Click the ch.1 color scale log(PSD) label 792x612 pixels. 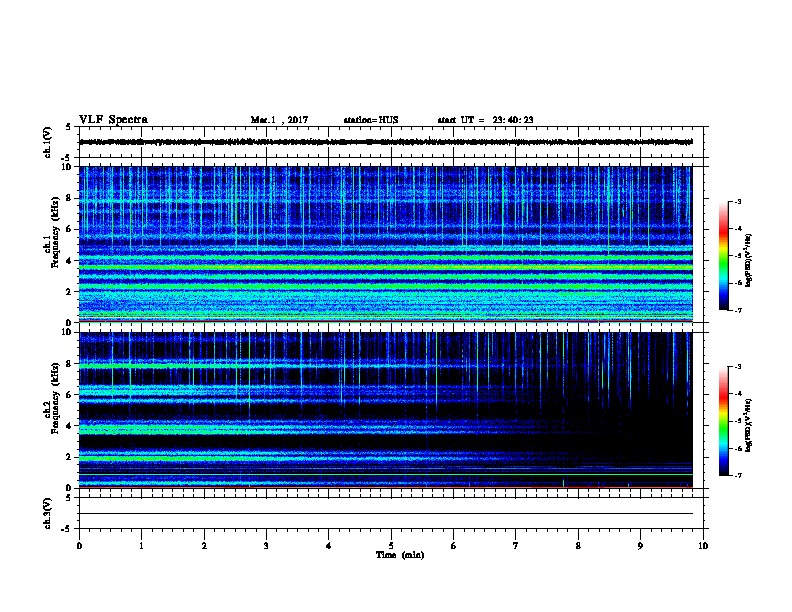pos(749,261)
